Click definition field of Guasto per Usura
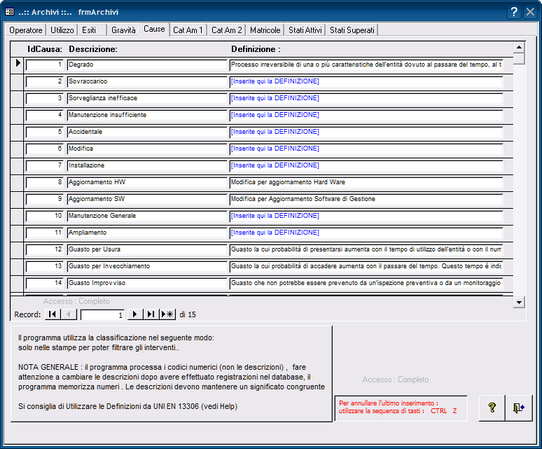 pyautogui.click(x=366, y=250)
